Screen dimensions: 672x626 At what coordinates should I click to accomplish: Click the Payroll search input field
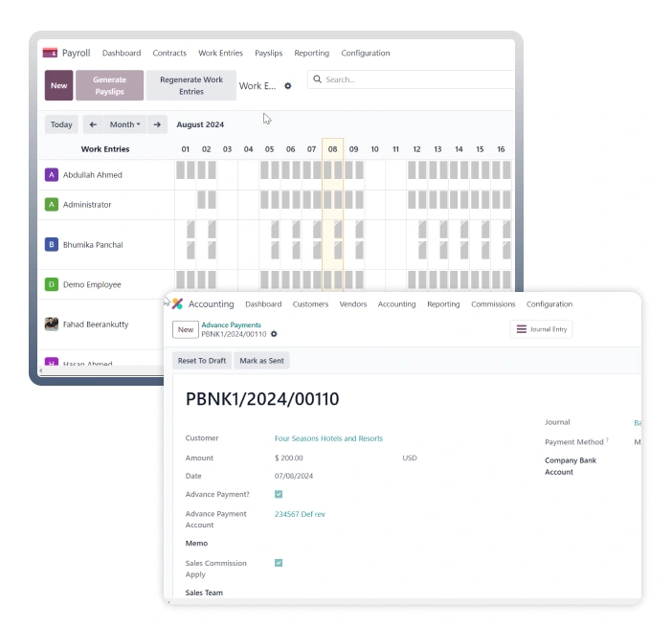tap(412, 79)
